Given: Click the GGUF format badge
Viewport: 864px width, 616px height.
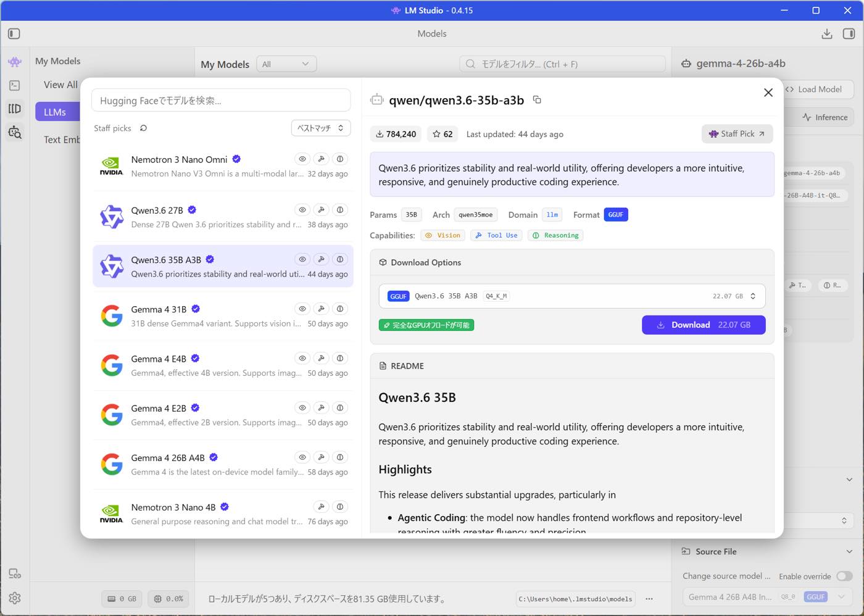Looking at the screenshot, I should 616,215.
